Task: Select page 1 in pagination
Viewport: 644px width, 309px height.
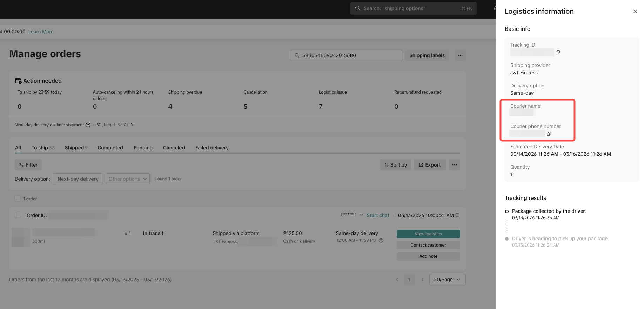Action: click(x=409, y=280)
